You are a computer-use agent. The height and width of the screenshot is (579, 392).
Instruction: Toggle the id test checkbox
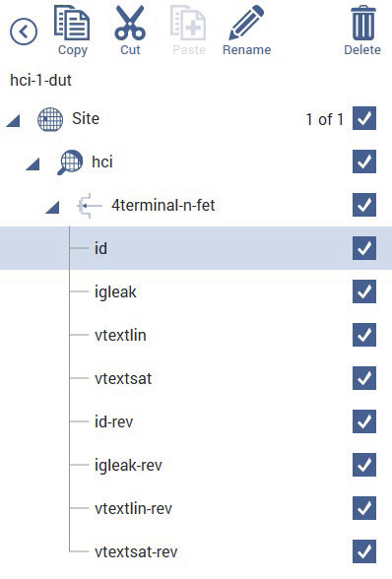364,248
